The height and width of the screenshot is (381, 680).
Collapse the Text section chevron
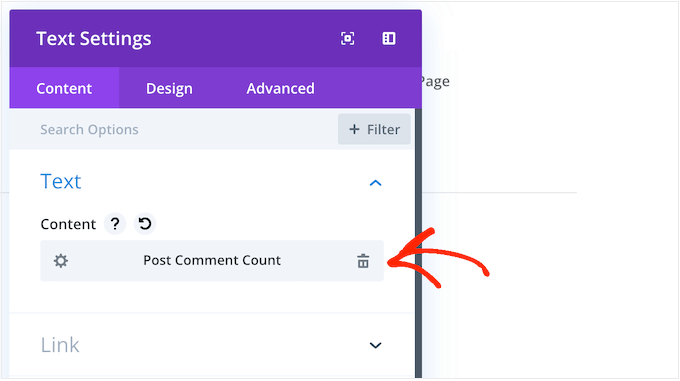point(375,183)
